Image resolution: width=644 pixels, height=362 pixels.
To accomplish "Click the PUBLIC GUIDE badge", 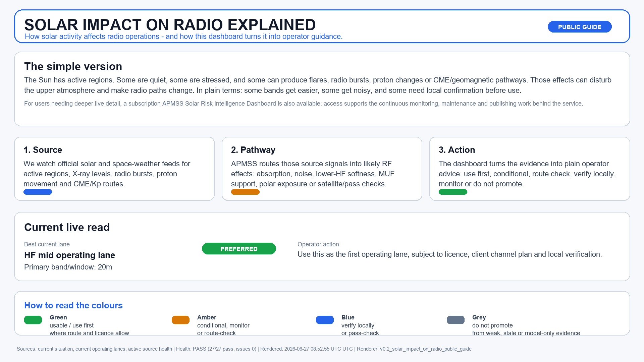I will coord(580,27).
